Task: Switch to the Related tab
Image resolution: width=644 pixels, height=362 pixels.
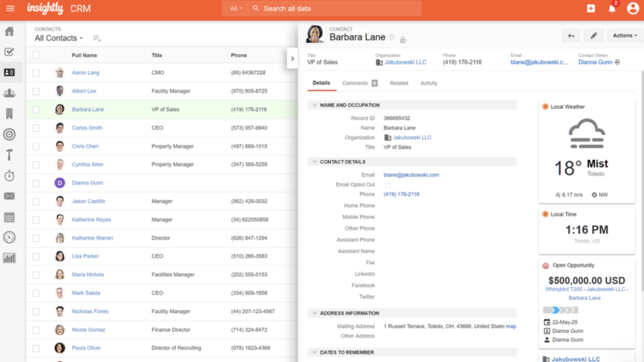Action: point(399,83)
